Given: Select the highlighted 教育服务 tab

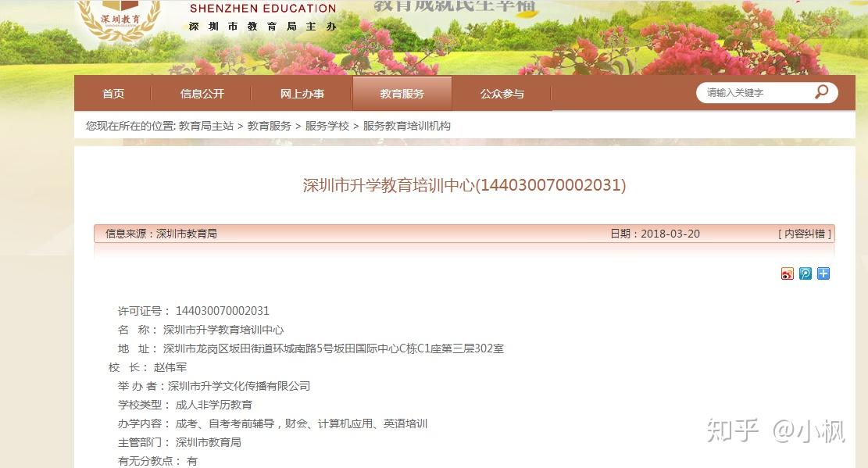Looking at the screenshot, I should (401, 94).
